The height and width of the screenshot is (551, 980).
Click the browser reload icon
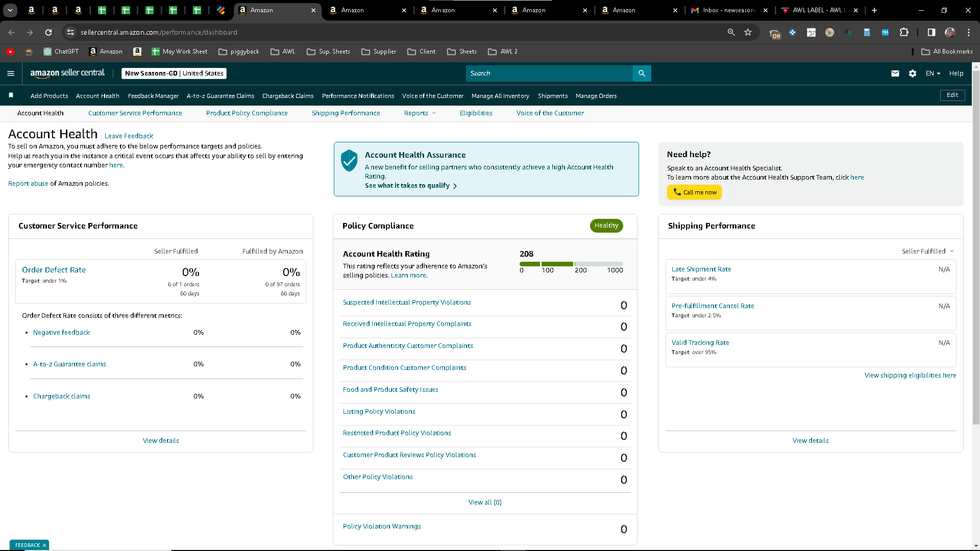(48, 32)
